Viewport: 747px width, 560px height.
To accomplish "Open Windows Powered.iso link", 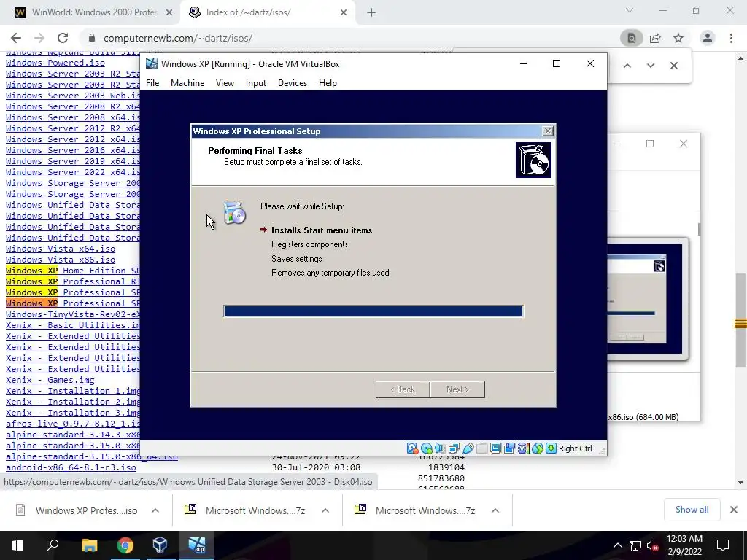I will coord(55,63).
